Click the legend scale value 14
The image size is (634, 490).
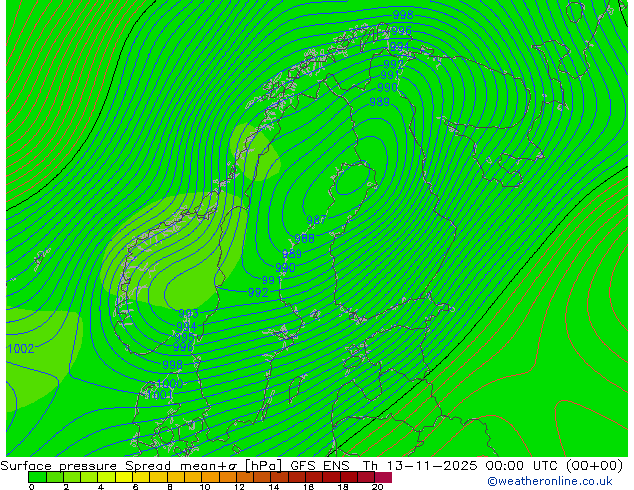[274, 487]
